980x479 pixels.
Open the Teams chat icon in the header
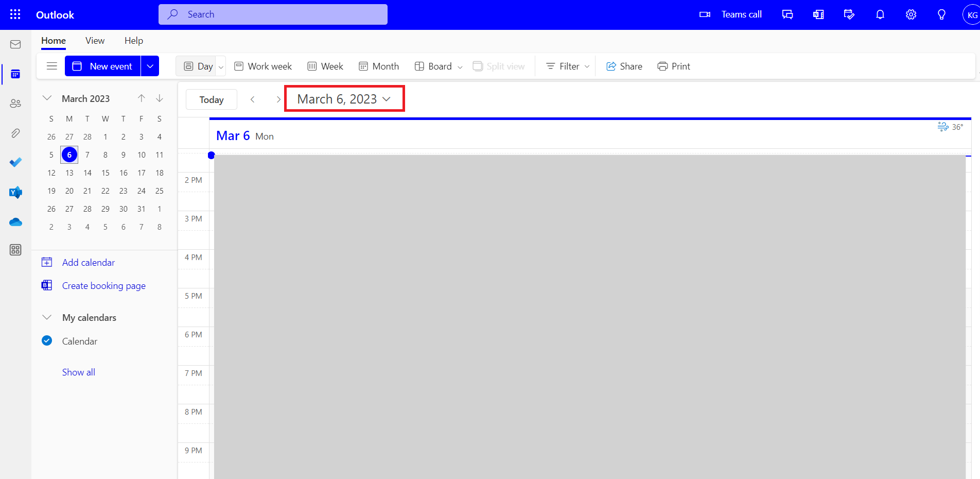tap(787, 14)
